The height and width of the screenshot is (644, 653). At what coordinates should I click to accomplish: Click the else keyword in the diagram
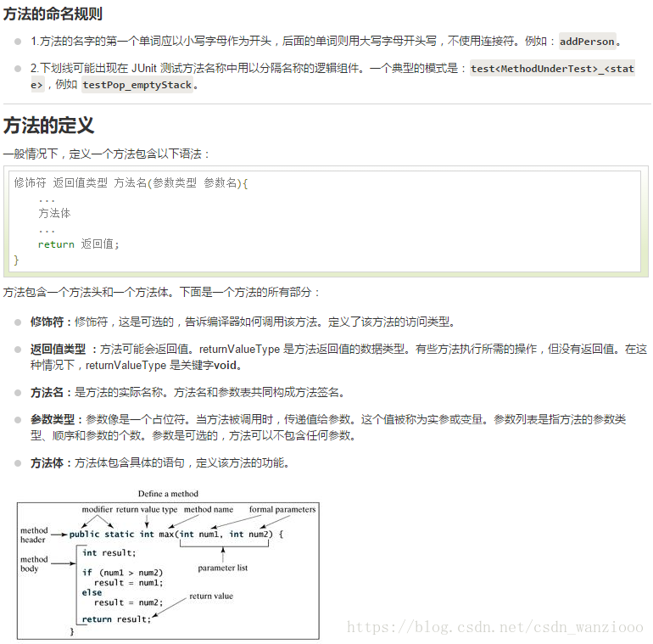[x=92, y=592]
